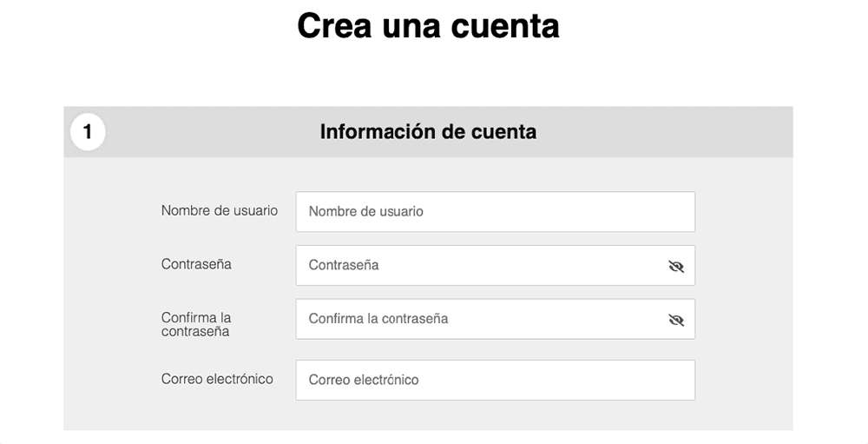The image size is (868, 444).
Task: Click the "Contraseña" label text
Action: pyautogui.click(x=196, y=263)
